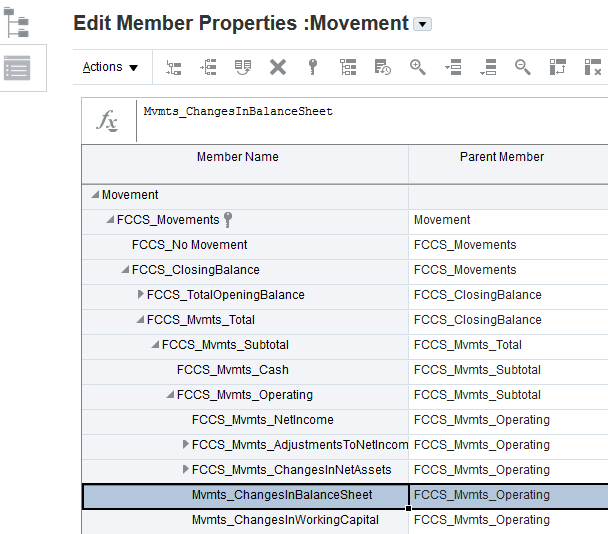Click parent cell of FCCS_Mvmts_Cash row
The width and height of the screenshot is (608, 534).
(508, 370)
